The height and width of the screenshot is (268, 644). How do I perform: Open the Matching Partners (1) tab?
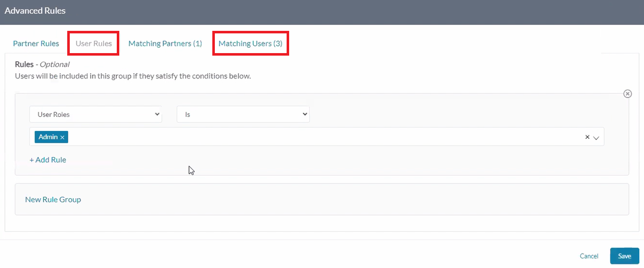pos(165,43)
